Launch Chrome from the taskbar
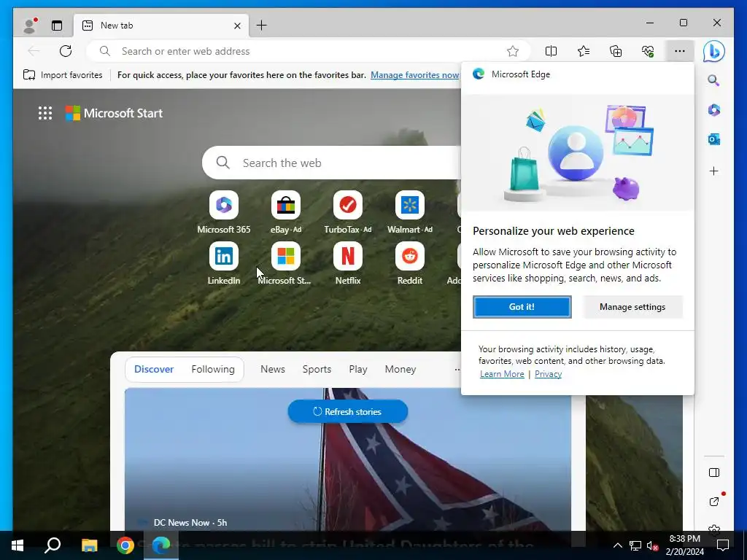This screenshot has height=560, width=747. [125, 545]
